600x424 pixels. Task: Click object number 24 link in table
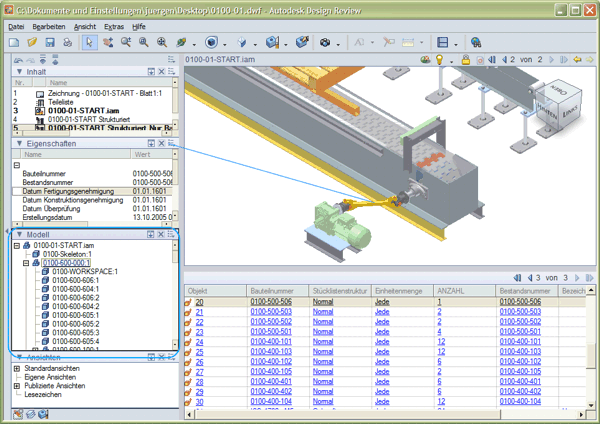(199, 342)
